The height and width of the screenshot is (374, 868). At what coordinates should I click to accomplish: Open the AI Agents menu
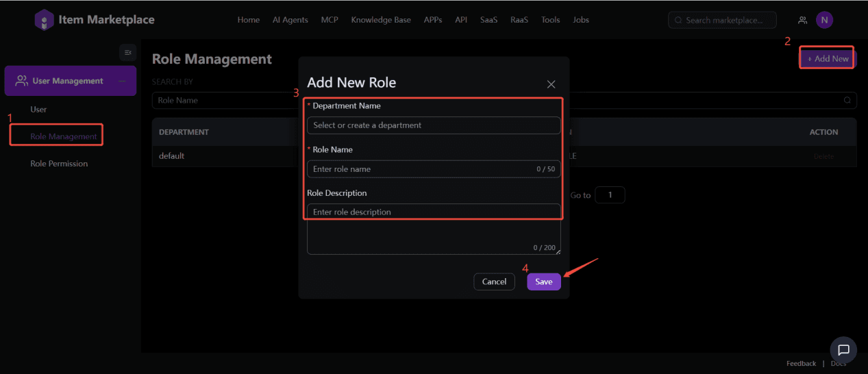click(x=290, y=20)
